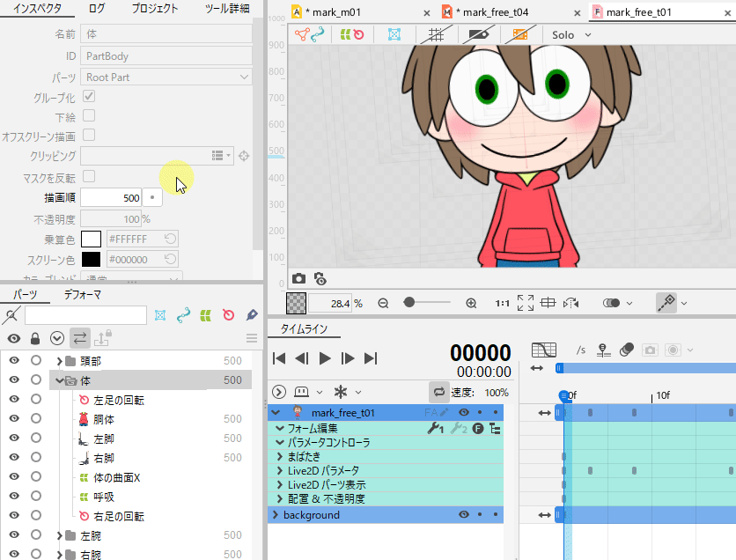Click the zoom-in magnifier icon
Screen dimensions: 736x560
tap(471, 303)
